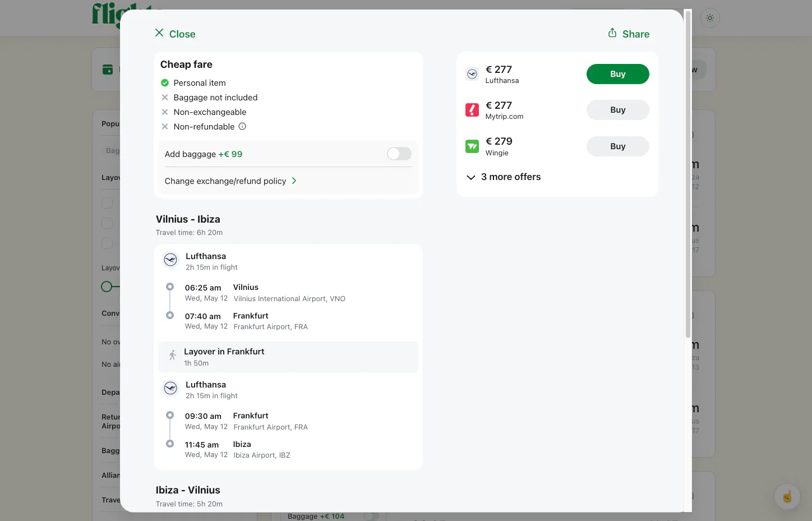Click Lufthansa logo on Frankfurt–Ibiza segment

[170, 388]
